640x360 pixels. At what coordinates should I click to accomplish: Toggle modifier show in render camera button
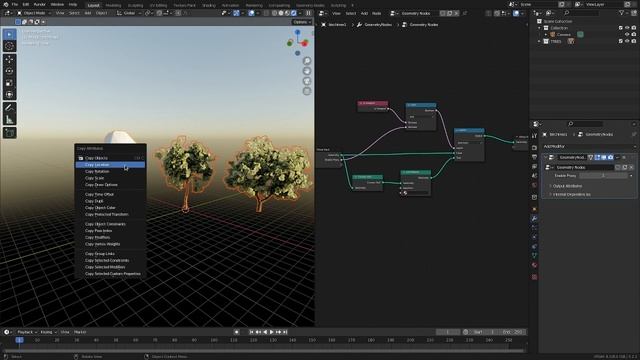[x=610, y=157]
